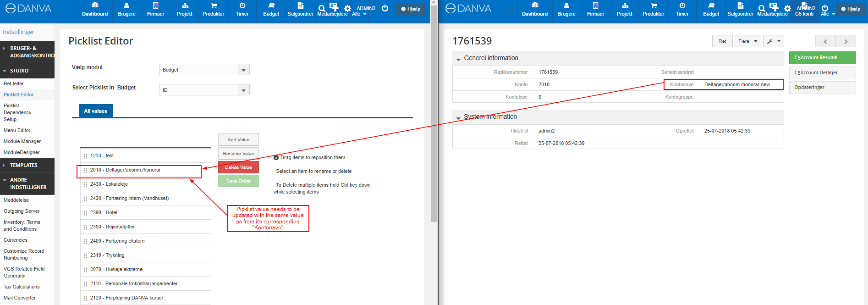
Task: Grab the drag handle of '2430 - Lokaleleje'
Action: pyautogui.click(x=86, y=184)
